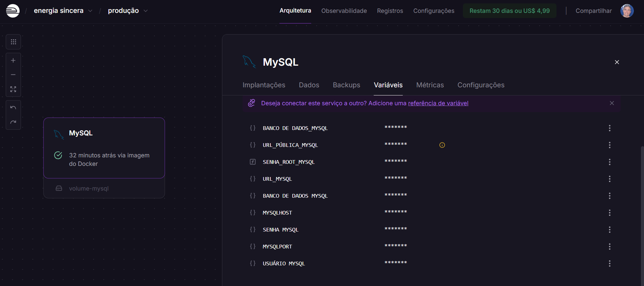Viewport: 644px width, 286px height.
Task: Click the volume-mysql volume entry
Action: click(104, 188)
